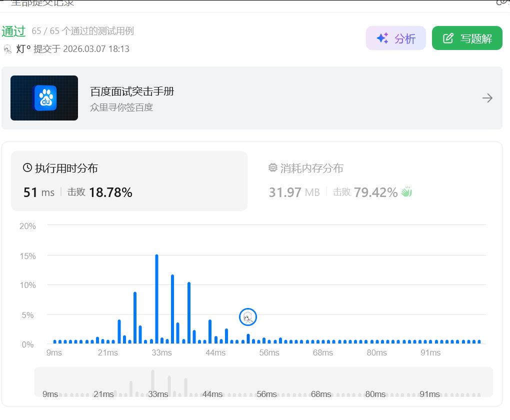Open the 百度面试突击手册 title link
The width and height of the screenshot is (510, 420).
tap(132, 91)
